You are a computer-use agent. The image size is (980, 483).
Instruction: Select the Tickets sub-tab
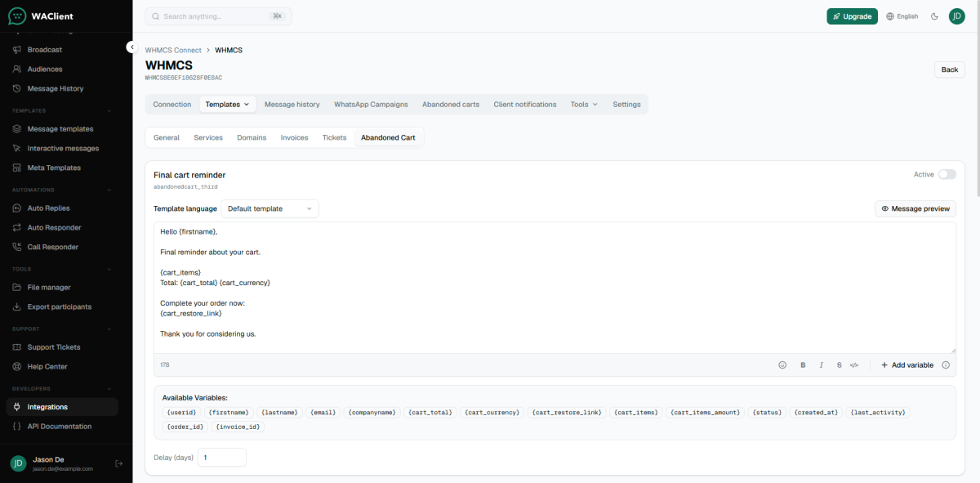[335, 137]
